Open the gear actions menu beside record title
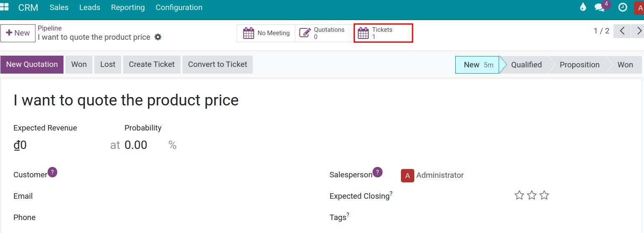This screenshot has width=644, height=233. [x=157, y=37]
